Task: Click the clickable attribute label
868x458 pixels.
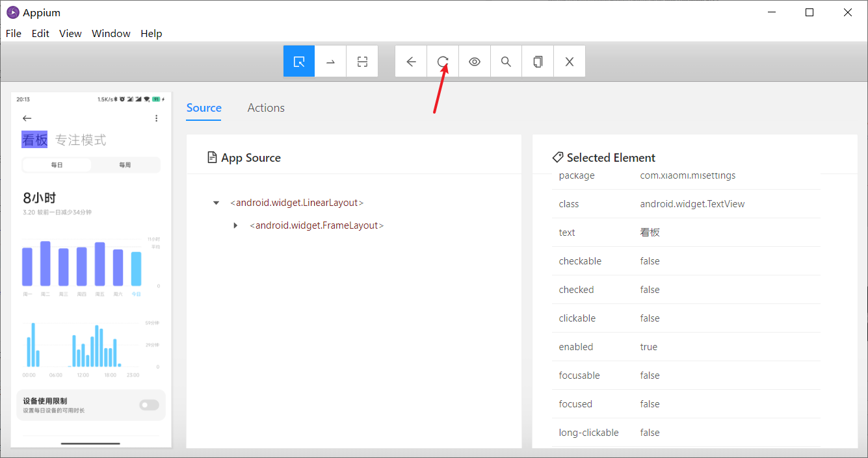Action: click(x=577, y=318)
